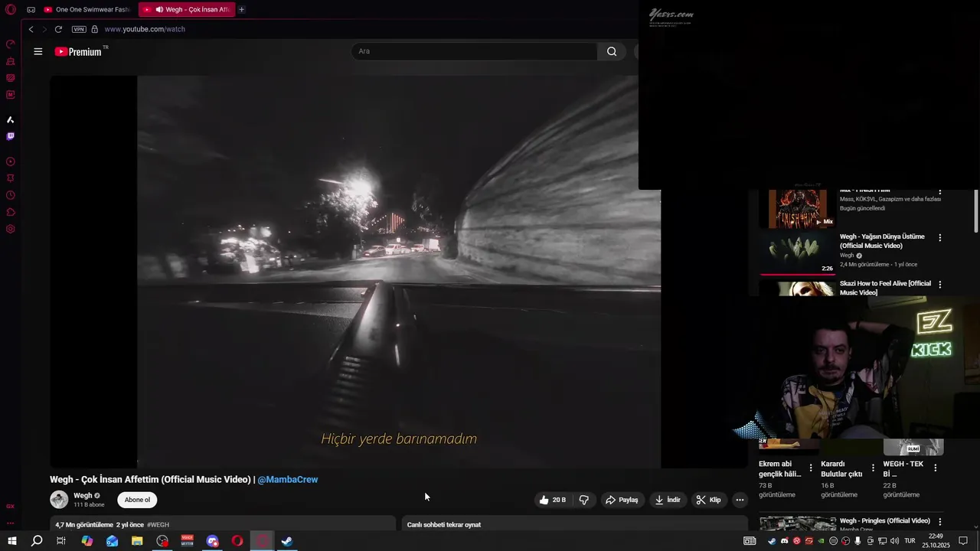Dislike the video with thumbs-down
This screenshot has width=980, height=551.
(x=583, y=500)
